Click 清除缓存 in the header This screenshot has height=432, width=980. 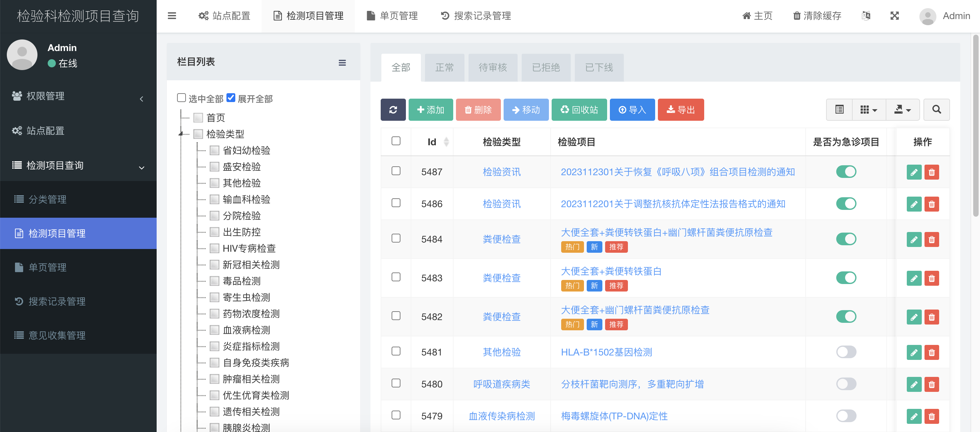coord(817,16)
